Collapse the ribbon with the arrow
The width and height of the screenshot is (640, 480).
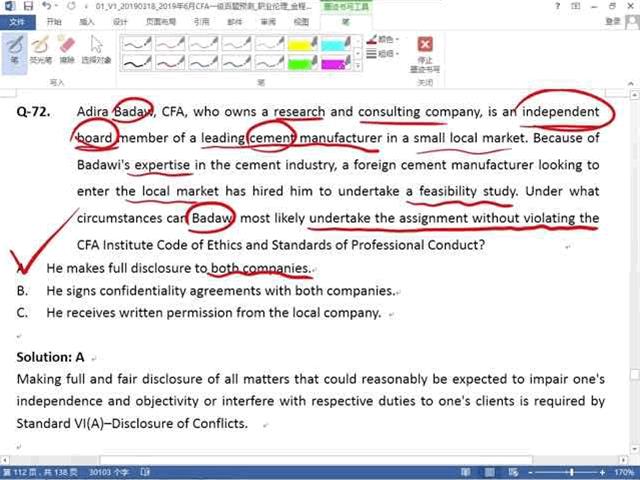coord(631,83)
